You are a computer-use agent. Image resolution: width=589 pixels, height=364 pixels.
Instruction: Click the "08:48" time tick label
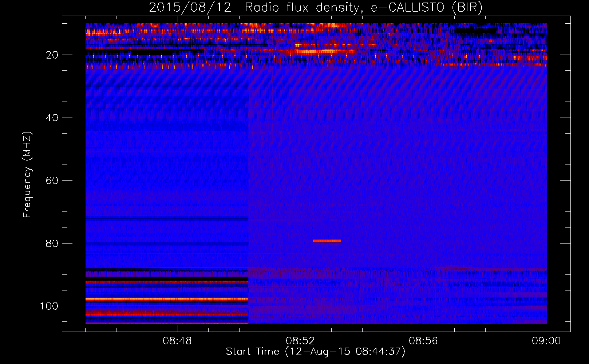click(177, 341)
